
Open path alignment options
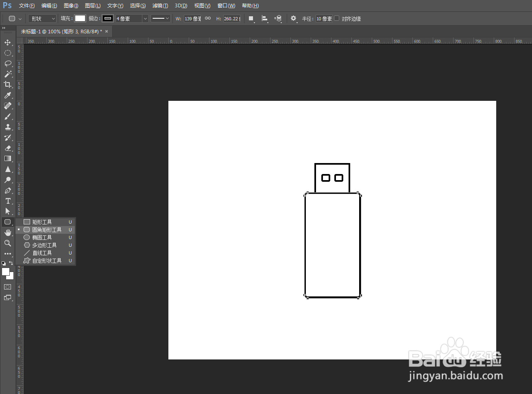tap(265, 19)
